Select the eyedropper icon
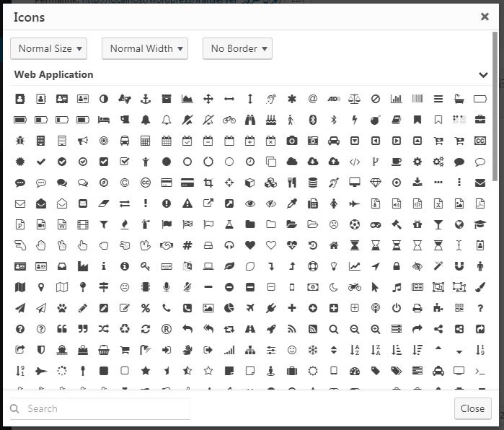Image resolution: width=504 pixels, height=430 pixels. (x=292, y=203)
